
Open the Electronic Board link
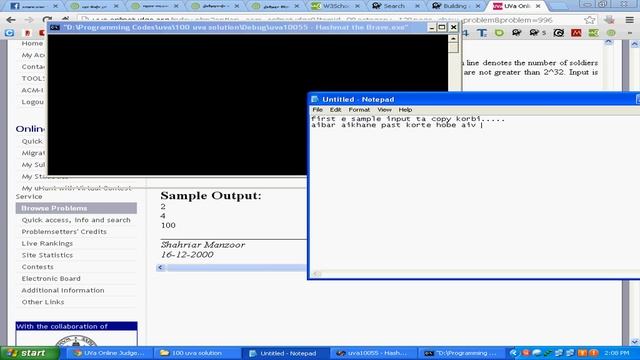(x=51, y=278)
